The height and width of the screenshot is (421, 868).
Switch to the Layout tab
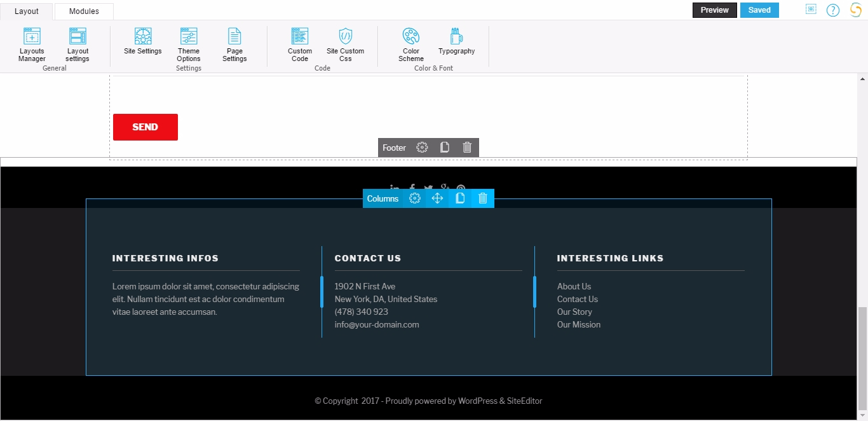[x=27, y=11]
